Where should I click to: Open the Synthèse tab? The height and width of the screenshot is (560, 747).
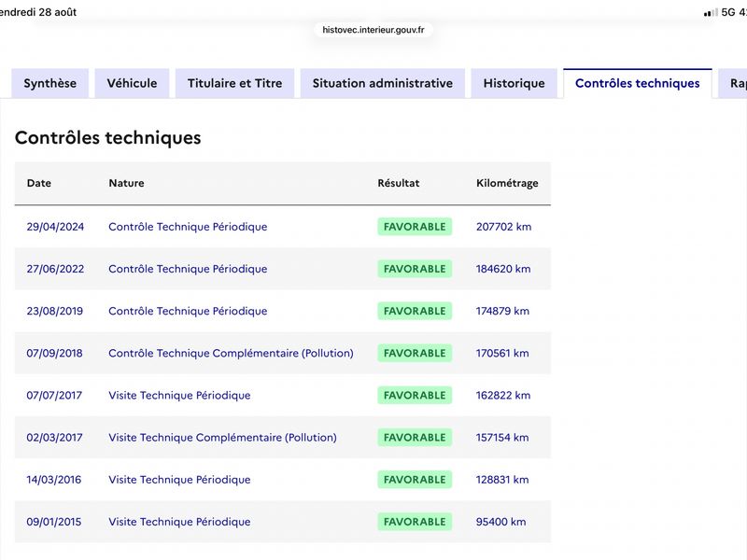(50, 83)
